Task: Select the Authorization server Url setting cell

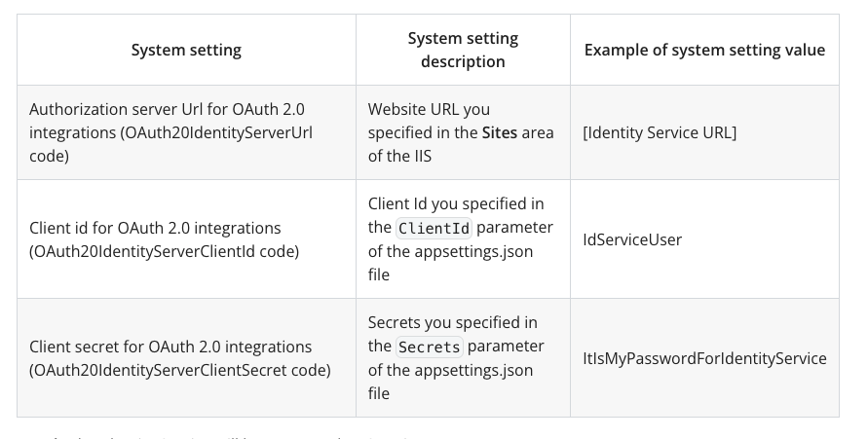Action: 186,132
